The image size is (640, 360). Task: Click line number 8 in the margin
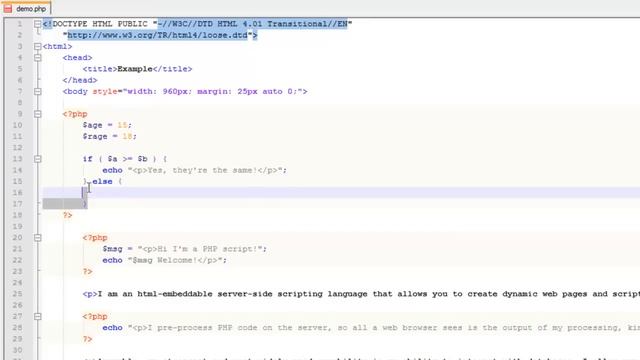click(20, 103)
